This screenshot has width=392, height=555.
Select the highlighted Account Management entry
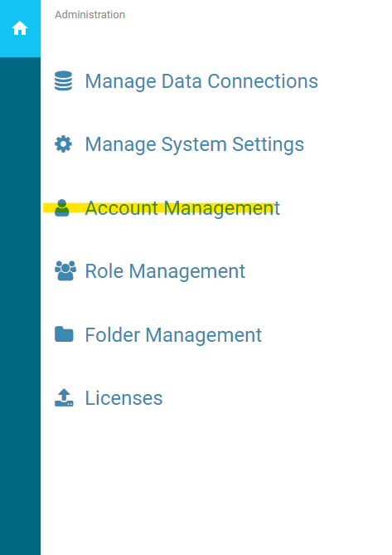coord(182,208)
